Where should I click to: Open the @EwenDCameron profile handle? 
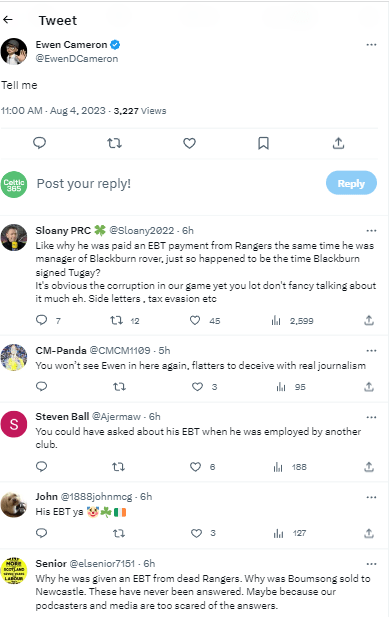tap(77, 59)
